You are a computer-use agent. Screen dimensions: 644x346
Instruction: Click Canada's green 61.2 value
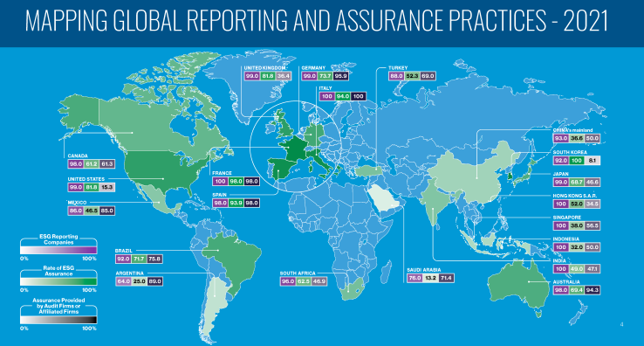point(91,163)
